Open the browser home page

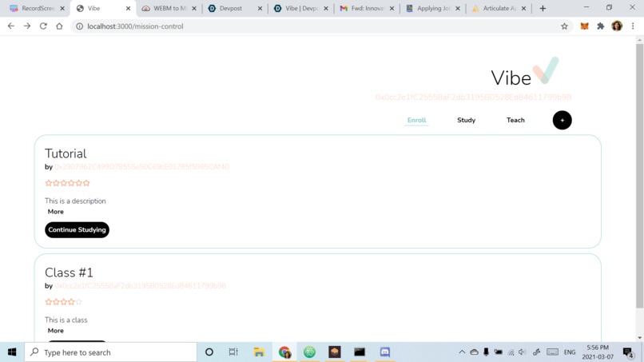[60, 26]
